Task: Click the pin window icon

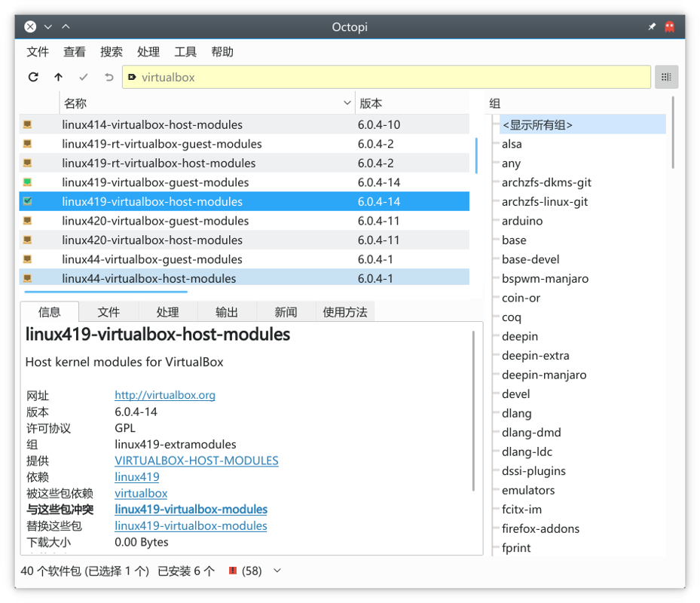Action: 652,27
